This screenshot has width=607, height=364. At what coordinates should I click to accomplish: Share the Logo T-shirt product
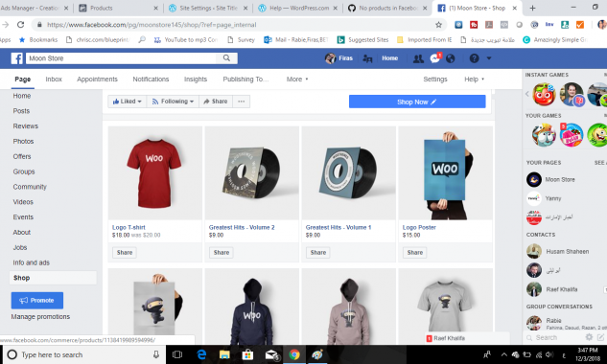click(x=125, y=253)
